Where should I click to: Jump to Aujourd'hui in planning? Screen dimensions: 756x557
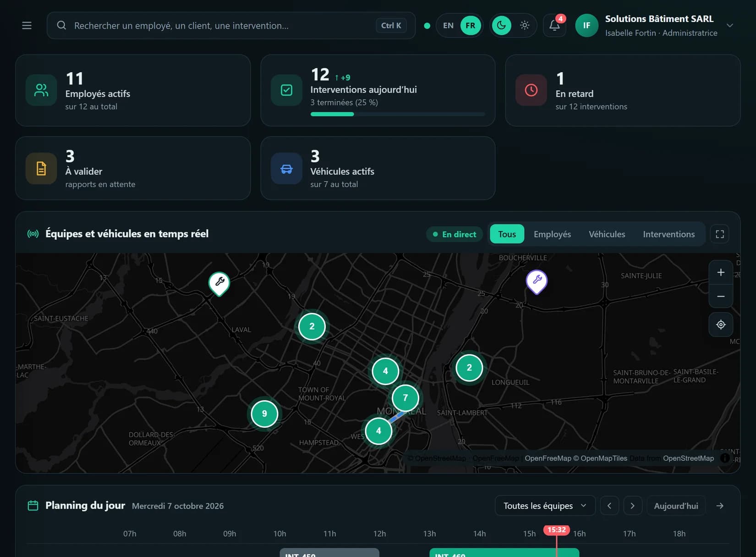[676, 506]
